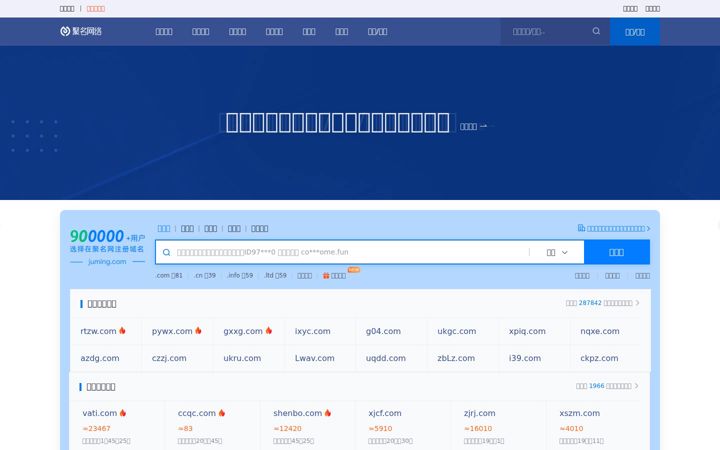Open the .com 81 price link
Image resolution: width=720 pixels, height=450 pixels.
pyautogui.click(x=169, y=276)
